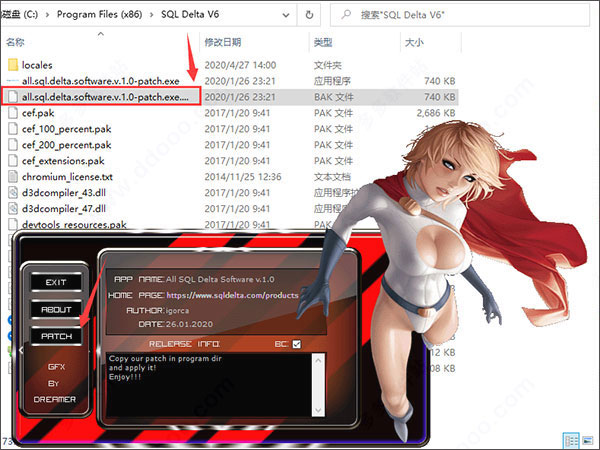Open the sqldelta.com products home page link
The height and width of the screenshot is (450, 600).
tap(232, 295)
